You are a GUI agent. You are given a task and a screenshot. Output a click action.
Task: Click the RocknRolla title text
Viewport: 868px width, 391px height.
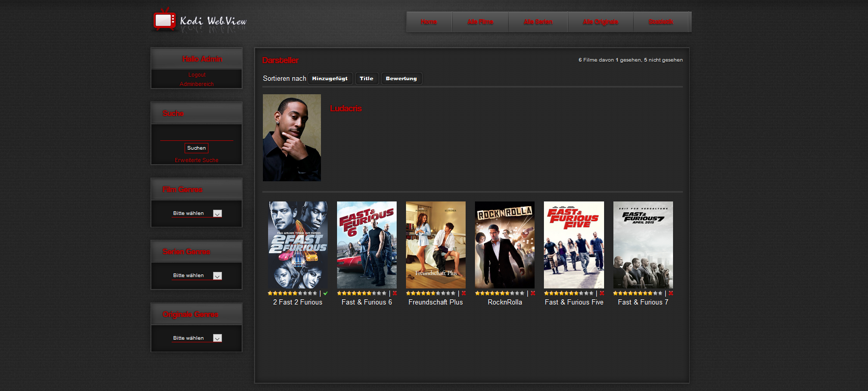tap(505, 302)
